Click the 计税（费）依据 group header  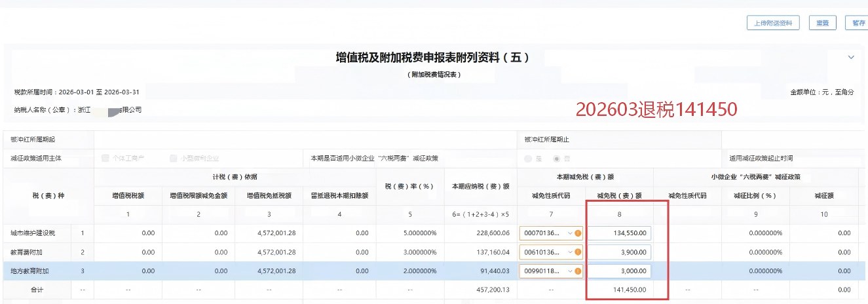click(234, 177)
